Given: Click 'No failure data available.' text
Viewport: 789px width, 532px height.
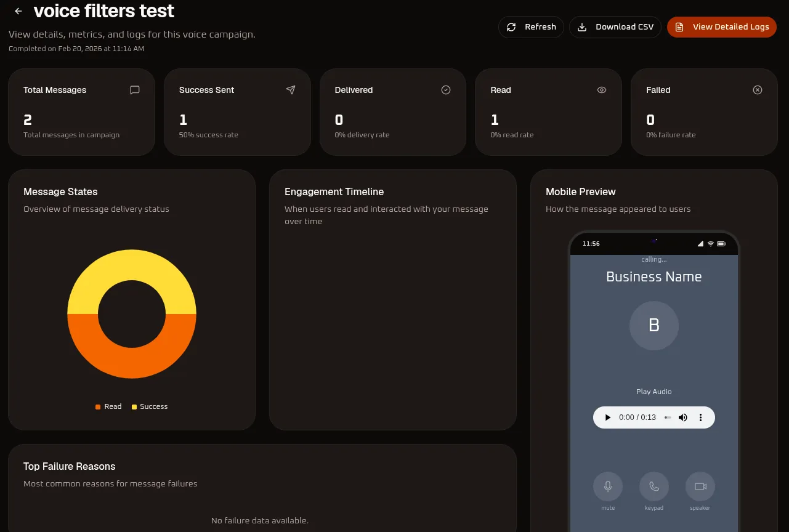Looking at the screenshot, I should coord(260,520).
